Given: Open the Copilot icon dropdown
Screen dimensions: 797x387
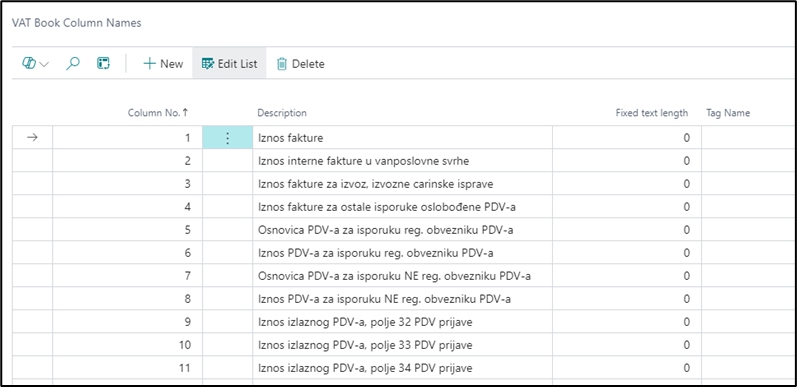Looking at the screenshot, I should [36, 64].
